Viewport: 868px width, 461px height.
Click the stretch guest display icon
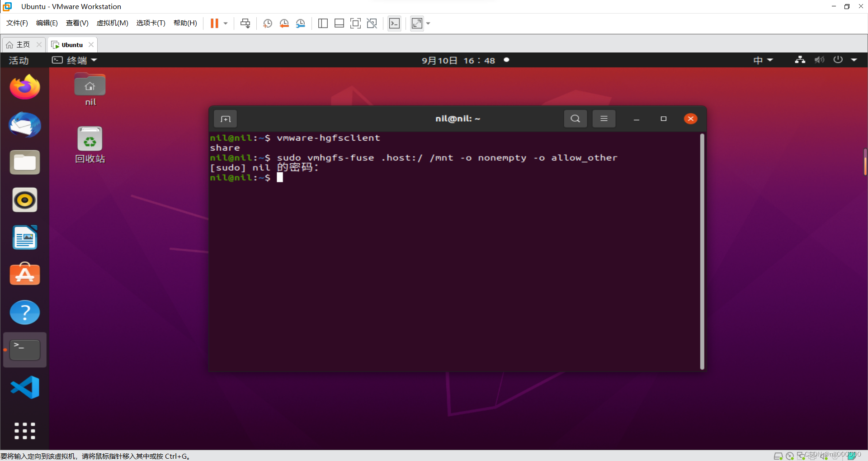(417, 23)
